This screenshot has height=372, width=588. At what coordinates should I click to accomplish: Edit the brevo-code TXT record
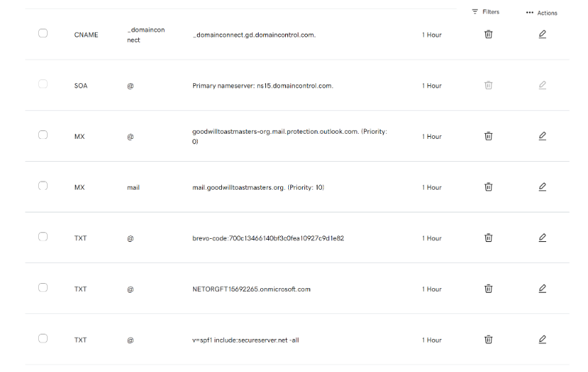click(x=542, y=237)
